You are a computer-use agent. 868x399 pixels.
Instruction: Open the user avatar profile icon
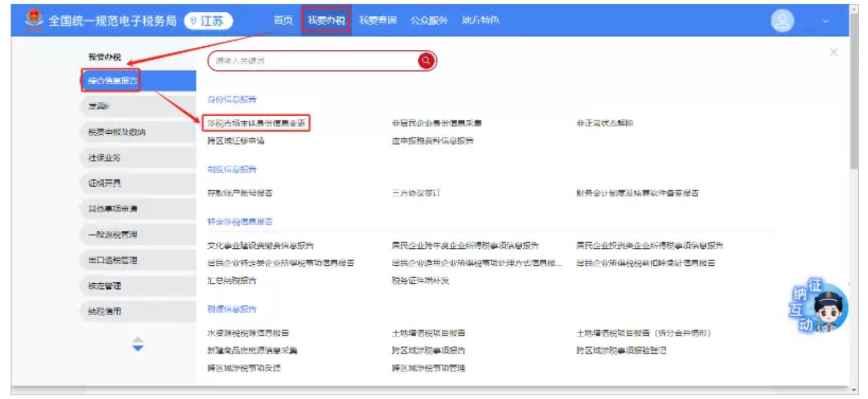(x=782, y=21)
